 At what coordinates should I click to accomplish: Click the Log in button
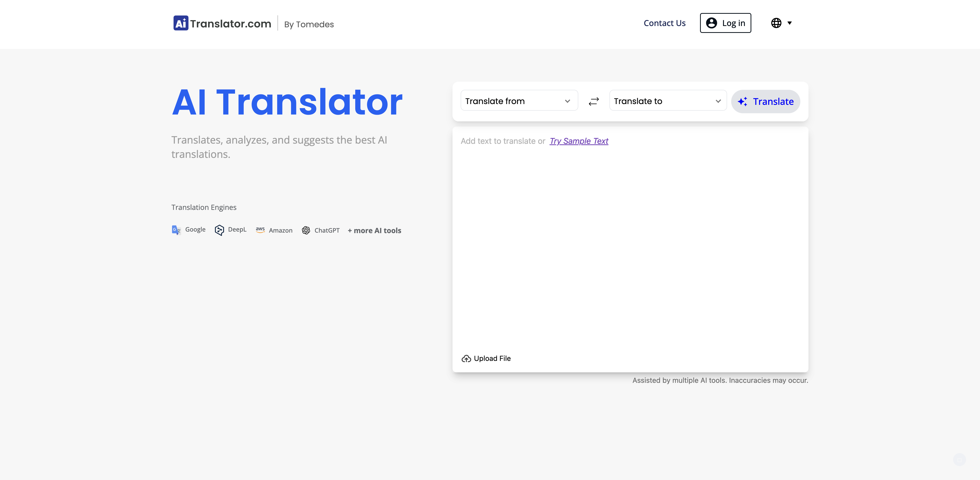pyautogui.click(x=725, y=23)
